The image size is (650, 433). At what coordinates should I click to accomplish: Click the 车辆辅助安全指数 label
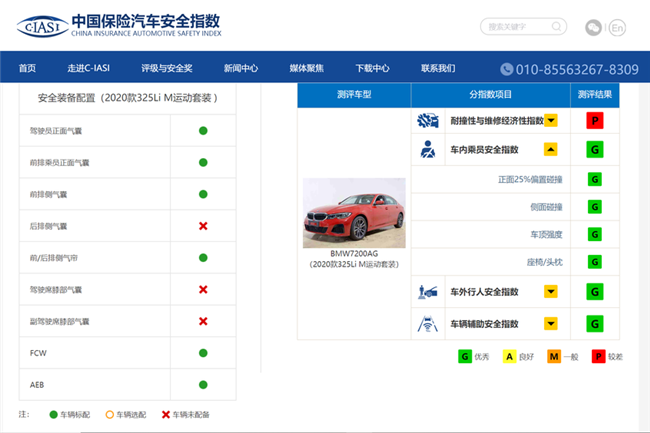point(485,324)
